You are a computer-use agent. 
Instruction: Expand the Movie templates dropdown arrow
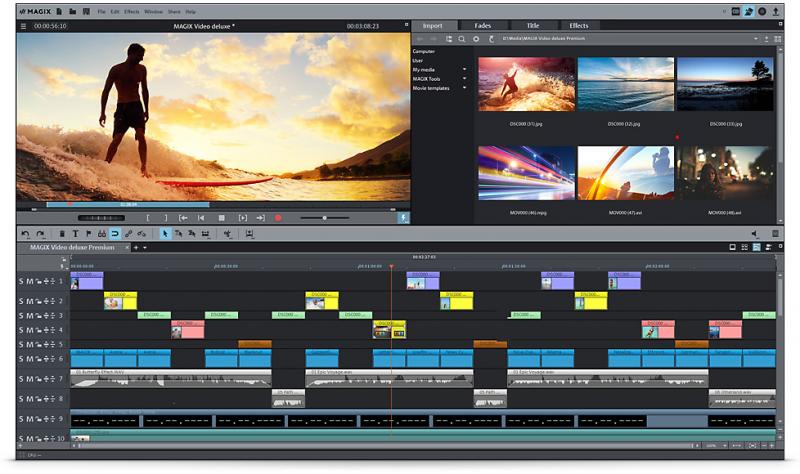pos(464,88)
